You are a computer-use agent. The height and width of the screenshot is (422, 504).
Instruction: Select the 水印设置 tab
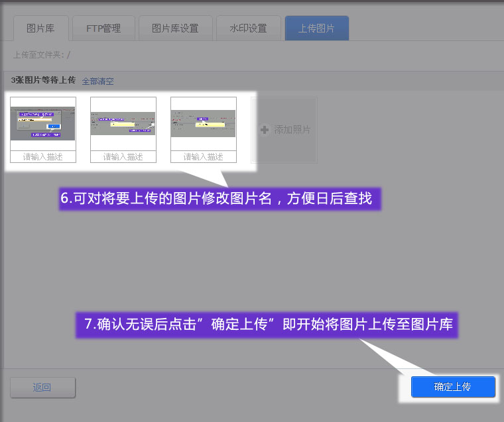click(248, 28)
